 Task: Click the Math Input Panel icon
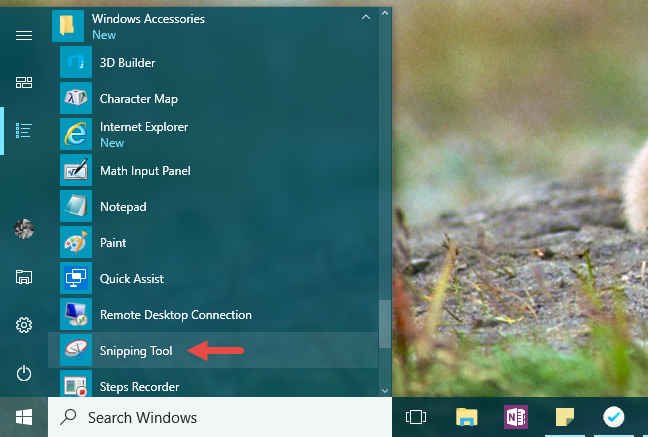pyautogui.click(x=76, y=170)
